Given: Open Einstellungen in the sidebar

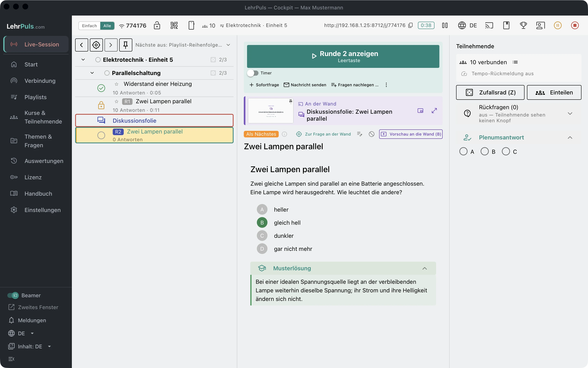Looking at the screenshot, I should point(36,210).
